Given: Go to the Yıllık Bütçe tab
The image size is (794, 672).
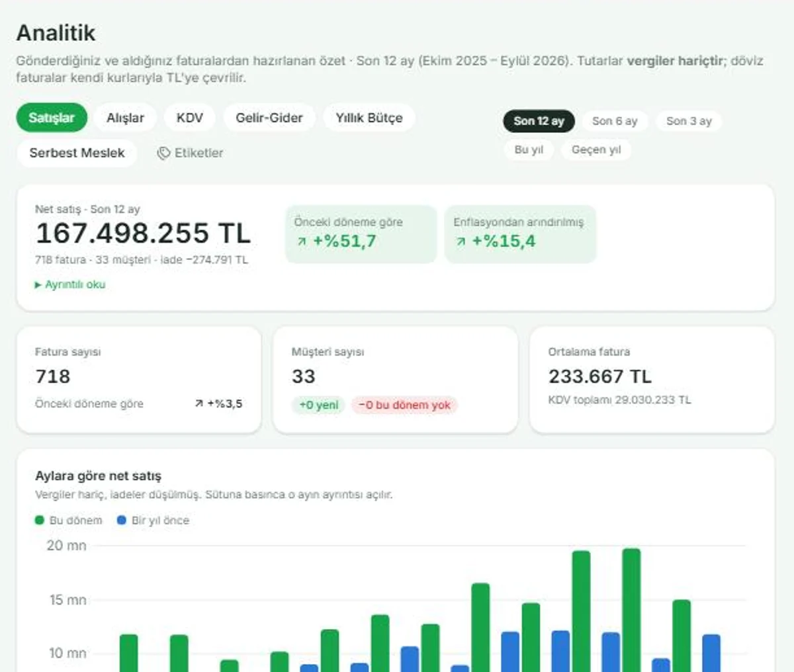Looking at the screenshot, I should pos(369,118).
